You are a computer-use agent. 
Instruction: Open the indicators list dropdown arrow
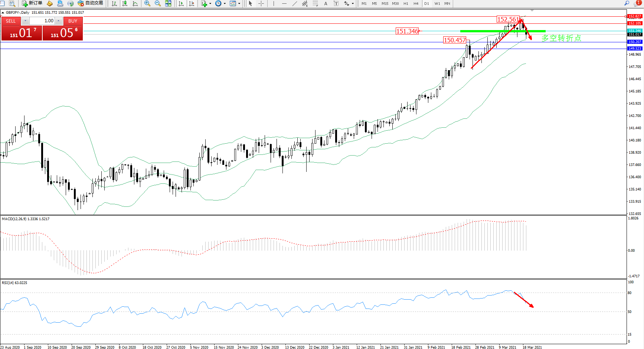click(210, 4)
